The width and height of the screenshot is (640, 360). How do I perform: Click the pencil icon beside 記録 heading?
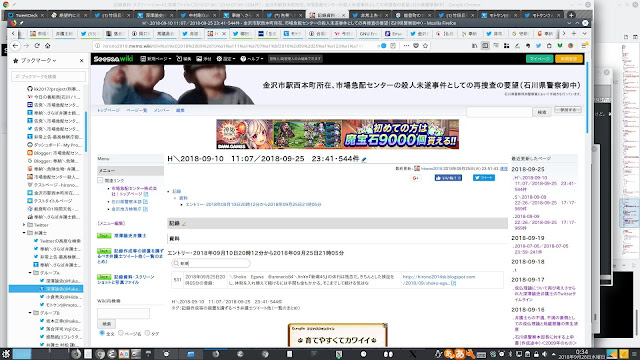(x=184, y=224)
